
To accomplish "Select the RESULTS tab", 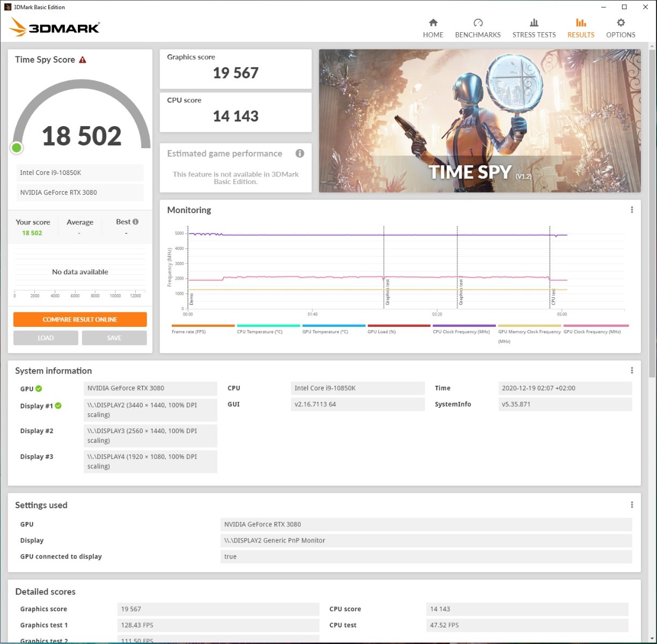I will tap(581, 28).
